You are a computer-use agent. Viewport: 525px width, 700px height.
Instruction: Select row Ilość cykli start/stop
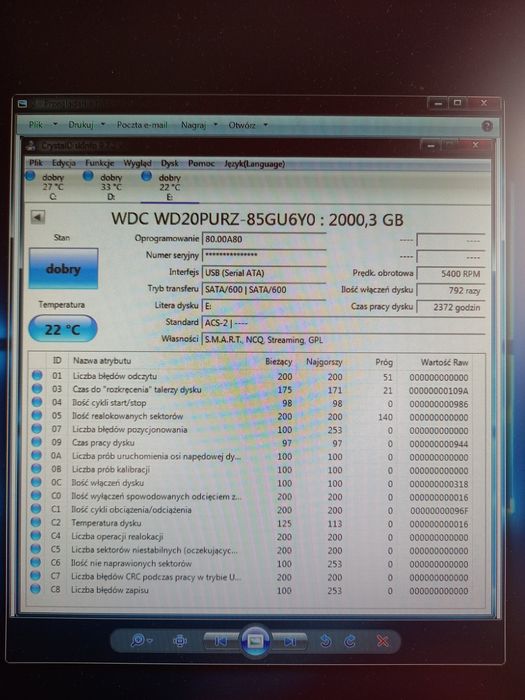[252, 404]
